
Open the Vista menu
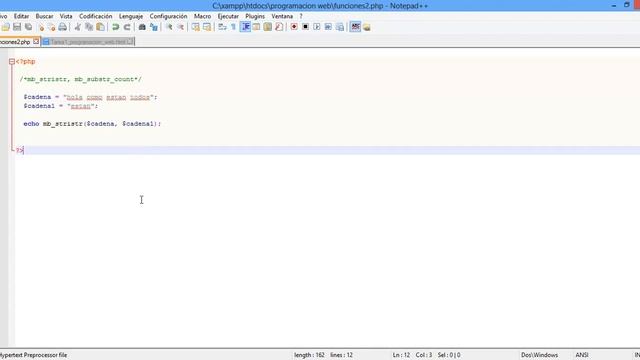(x=66, y=16)
